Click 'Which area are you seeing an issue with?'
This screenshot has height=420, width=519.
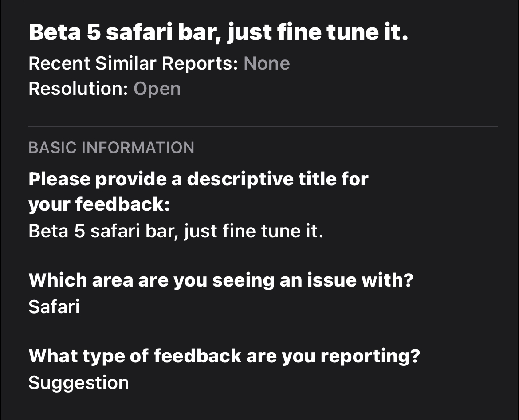coord(221,280)
